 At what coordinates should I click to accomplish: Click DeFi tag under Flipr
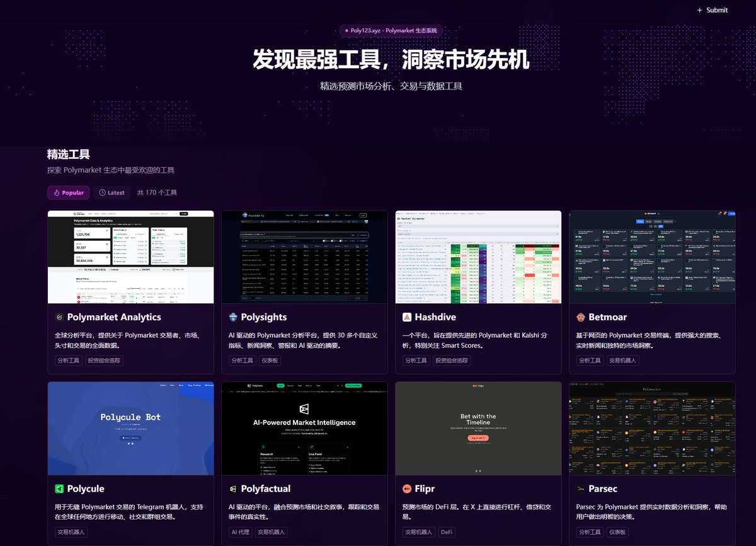click(x=447, y=532)
